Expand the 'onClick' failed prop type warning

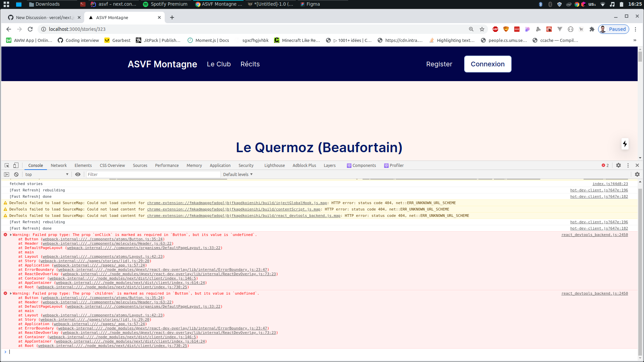click(11, 235)
